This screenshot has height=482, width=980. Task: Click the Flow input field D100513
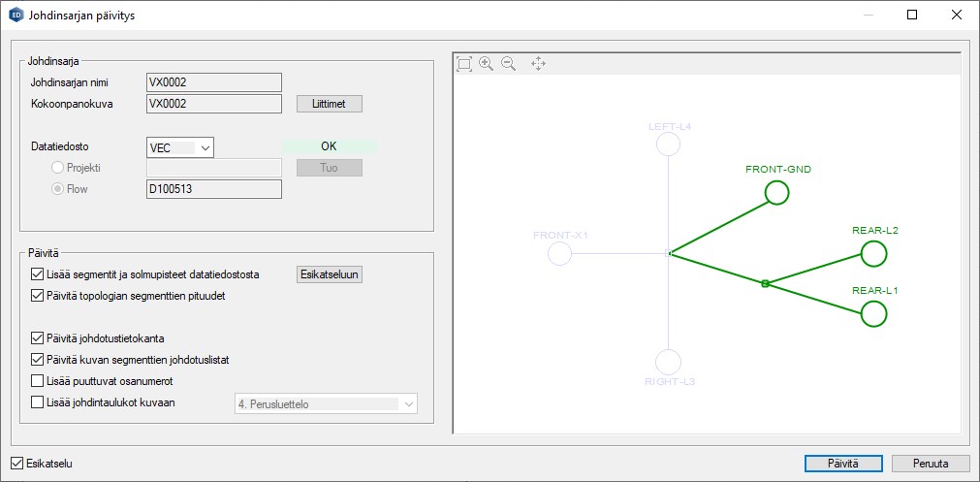(213, 189)
